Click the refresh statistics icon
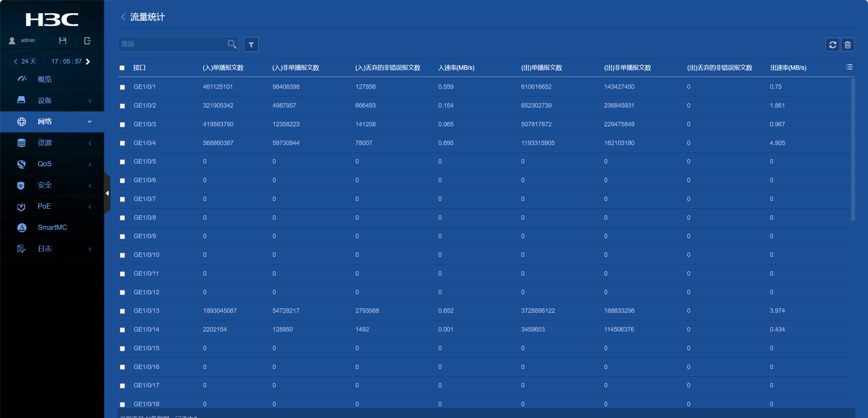Viewport: 868px width, 418px height. click(833, 45)
